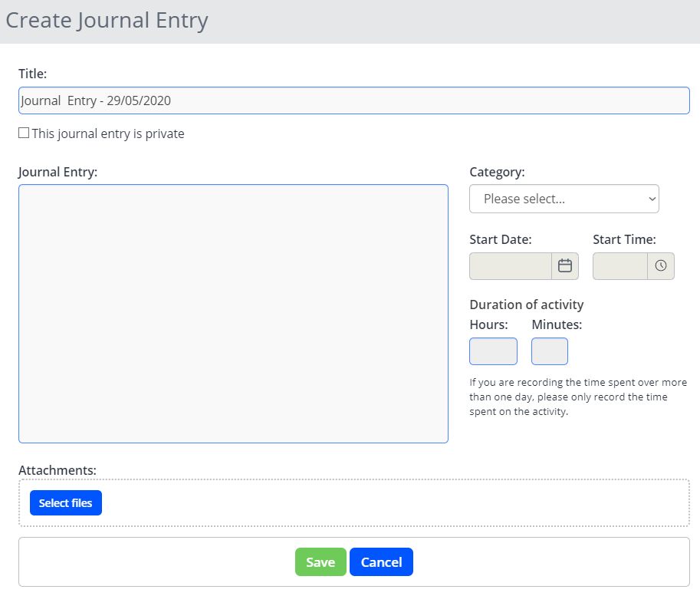Save the journal entry

pyautogui.click(x=320, y=562)
